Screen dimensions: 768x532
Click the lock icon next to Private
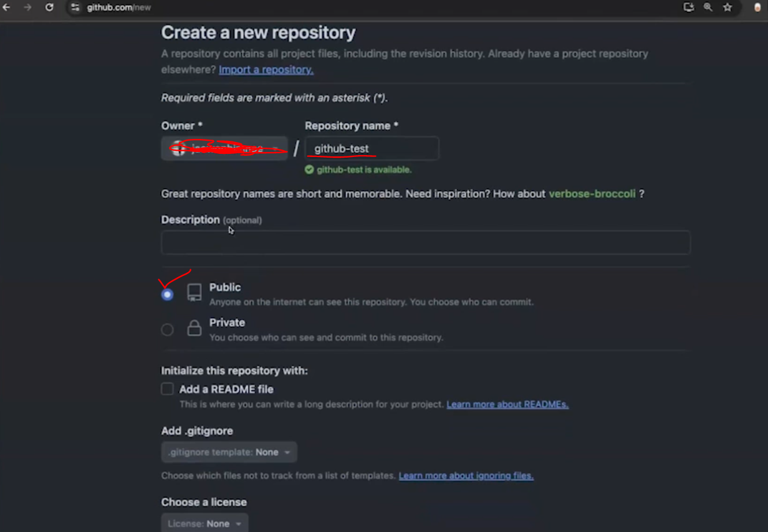click(x=194, y=328)
